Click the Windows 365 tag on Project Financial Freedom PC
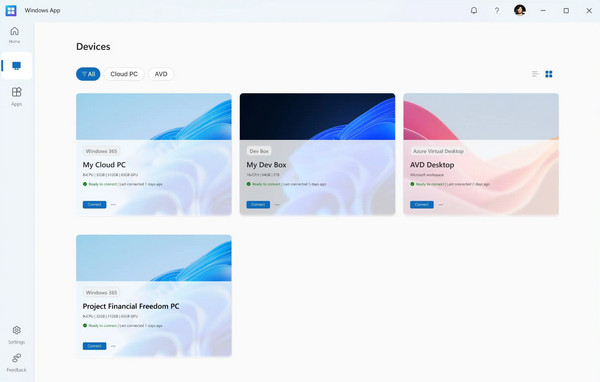Image resolution: width=600 pixels, height=382 pixels. [x=101, y=292]
